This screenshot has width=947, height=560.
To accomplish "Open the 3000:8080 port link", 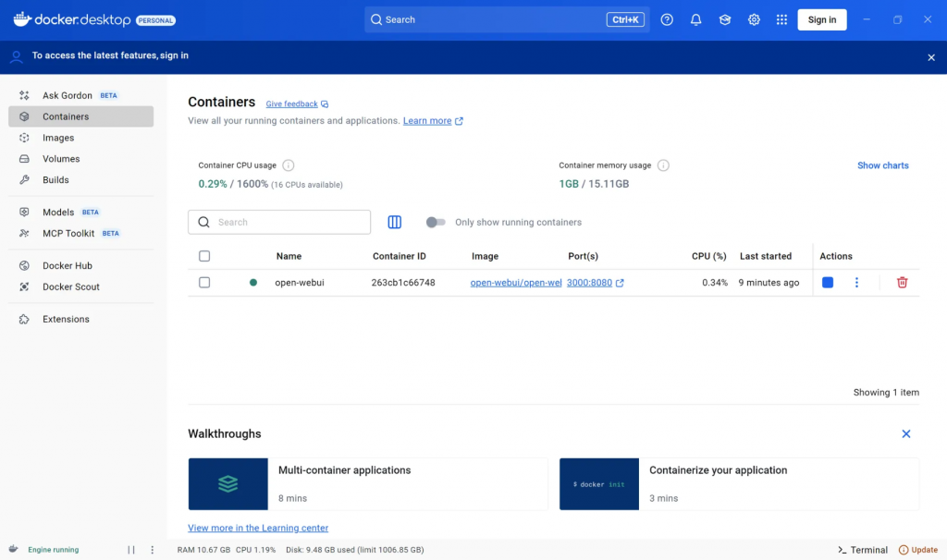I will [x=589, y=283].
